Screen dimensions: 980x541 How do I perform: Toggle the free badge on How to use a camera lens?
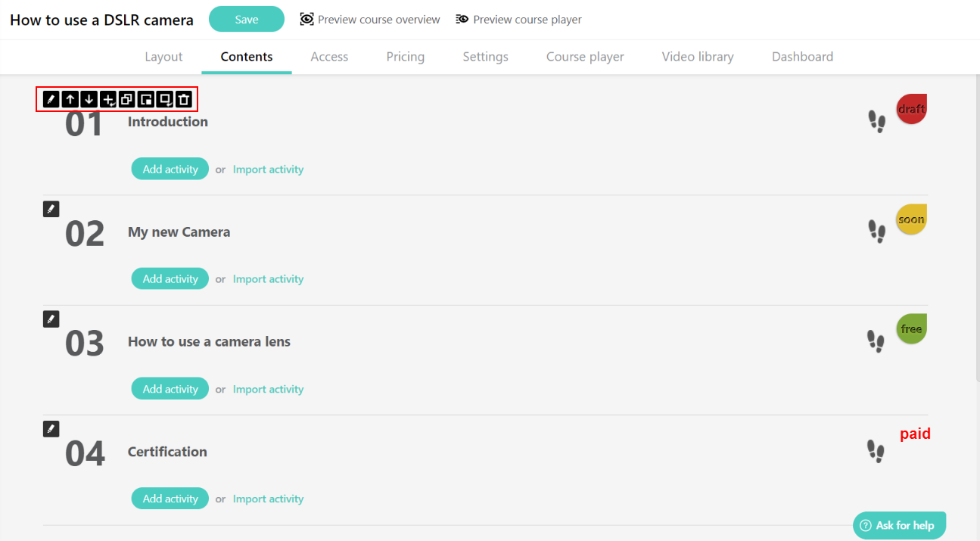pyautogui.click(x=911, y=328)
